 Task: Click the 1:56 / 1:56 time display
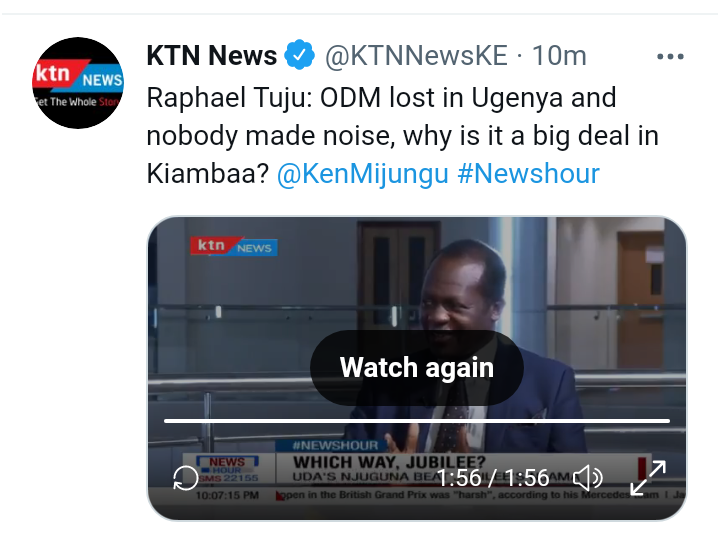pyautogui.click(x=493, y=478)
